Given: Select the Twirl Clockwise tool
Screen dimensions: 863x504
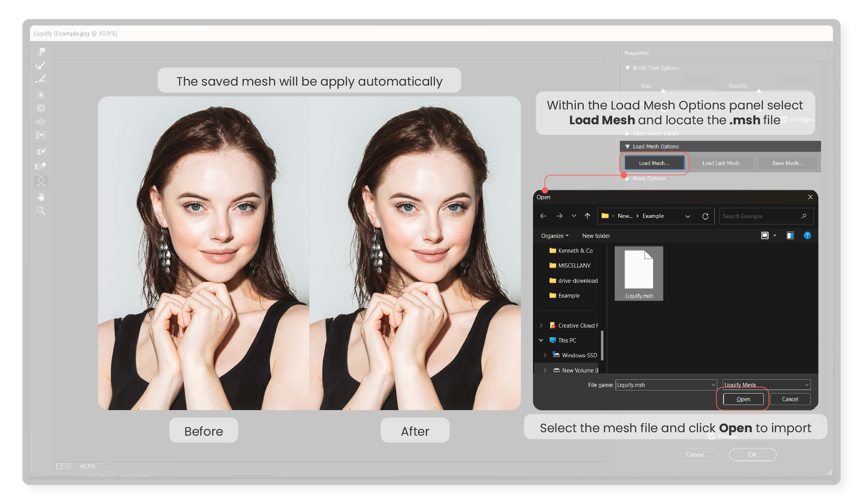Looking at the screenshot, I should pyautogui.click(x=41, y=95).
